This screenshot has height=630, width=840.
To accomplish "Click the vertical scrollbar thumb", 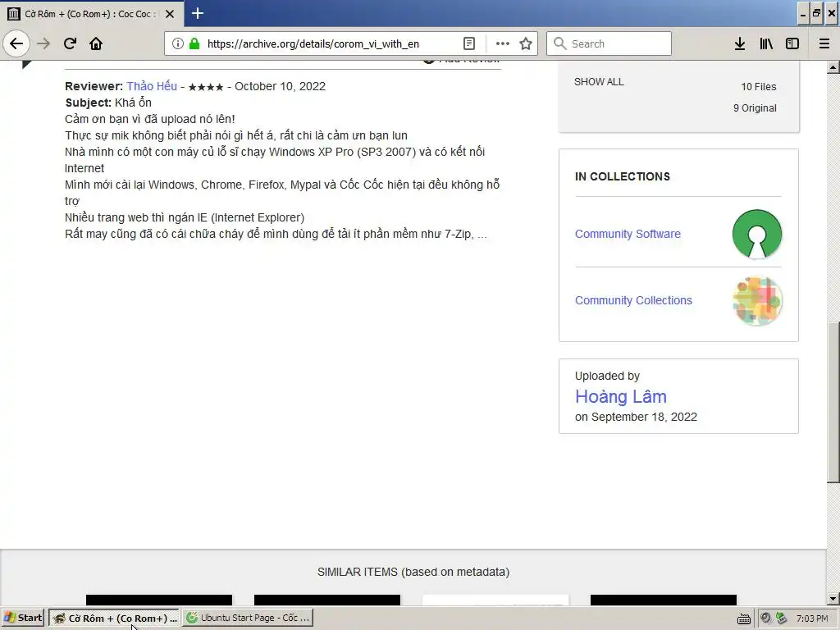I will [833, 403].
